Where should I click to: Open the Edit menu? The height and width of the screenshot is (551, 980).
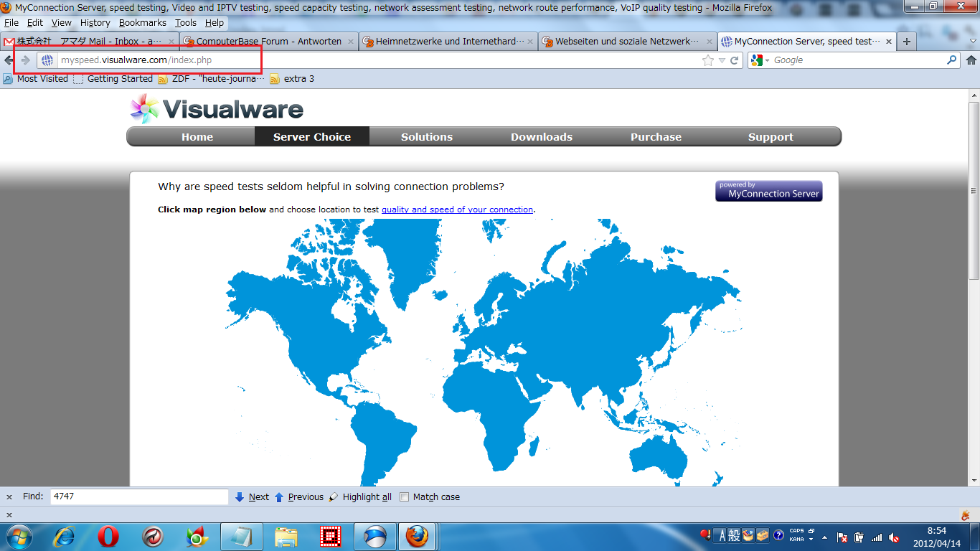click(x=35, y=23)
